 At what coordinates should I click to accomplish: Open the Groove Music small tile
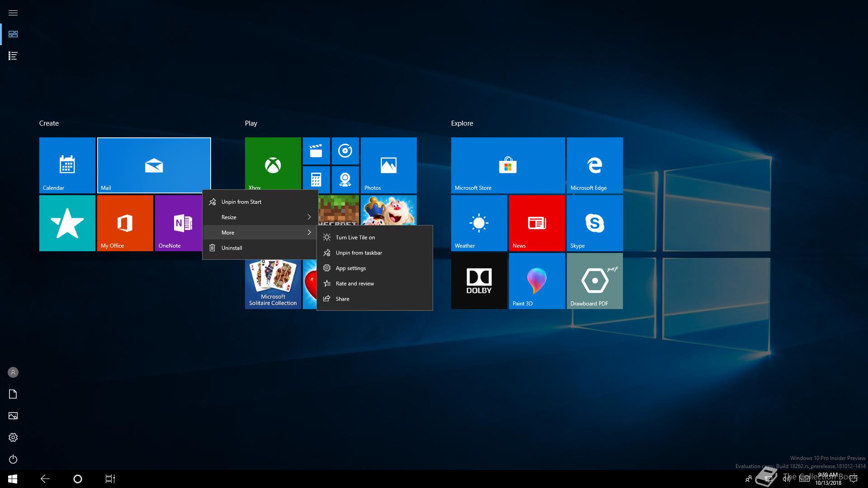coord(345,151)
